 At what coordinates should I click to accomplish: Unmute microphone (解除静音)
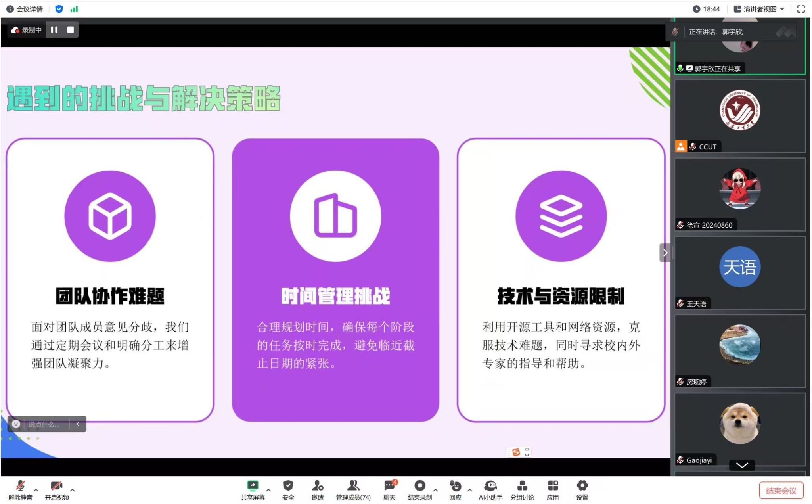[20, 486]
